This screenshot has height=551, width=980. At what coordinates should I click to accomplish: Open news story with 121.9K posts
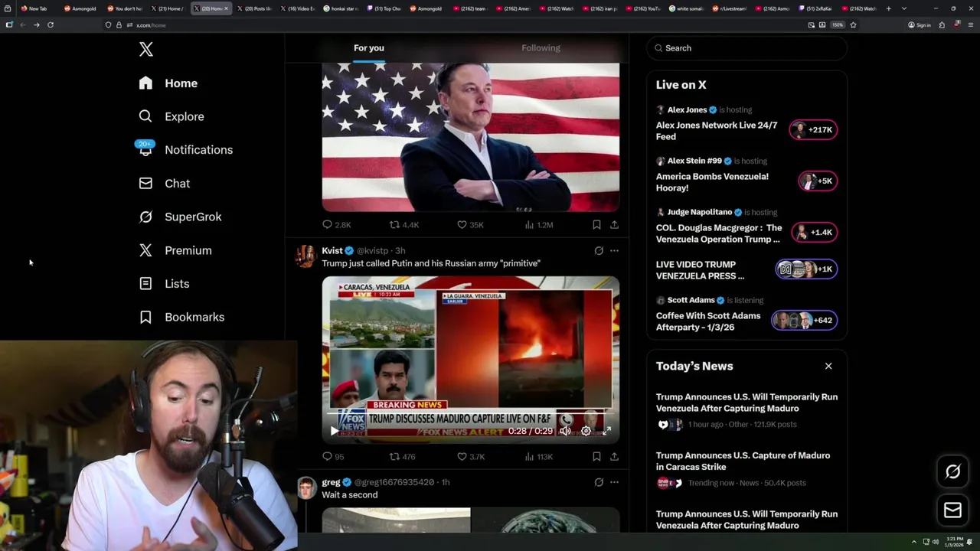coord(746,411)
